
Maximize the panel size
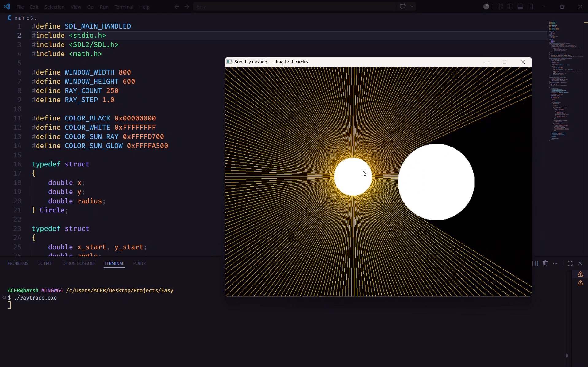[570, 263]
